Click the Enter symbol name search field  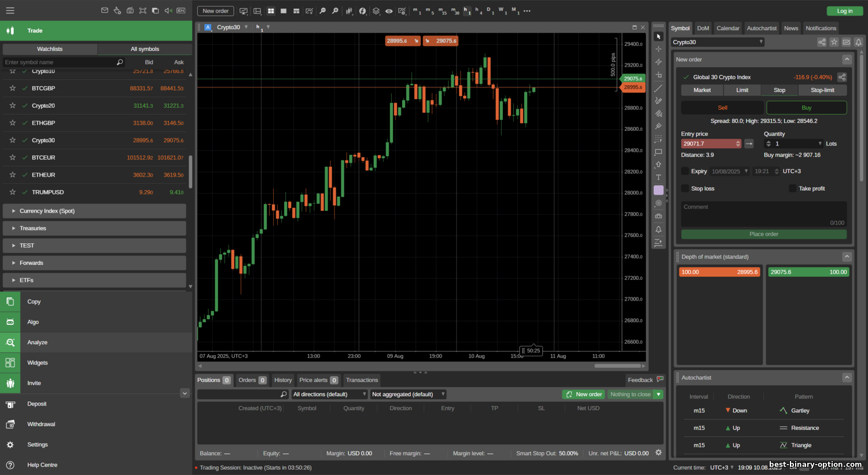point(58,62)
